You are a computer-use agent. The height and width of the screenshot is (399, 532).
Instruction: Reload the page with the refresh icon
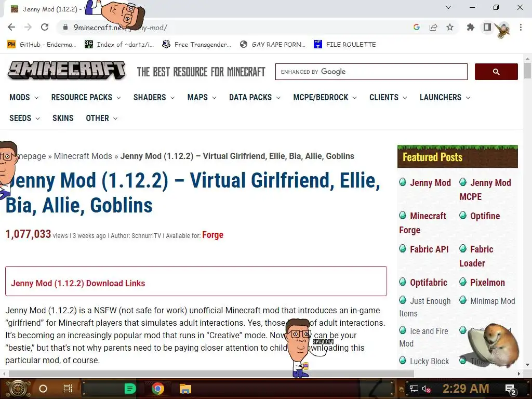(x=45, y=27)
